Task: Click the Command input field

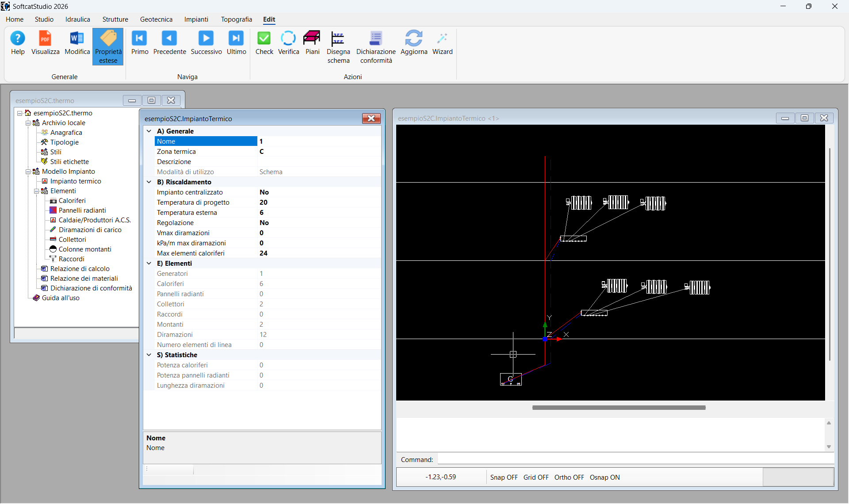Action: click(635, 459)
